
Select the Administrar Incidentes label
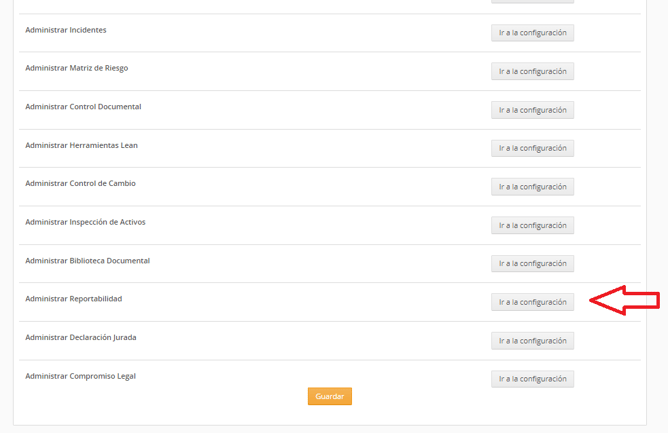pos(66,30)
